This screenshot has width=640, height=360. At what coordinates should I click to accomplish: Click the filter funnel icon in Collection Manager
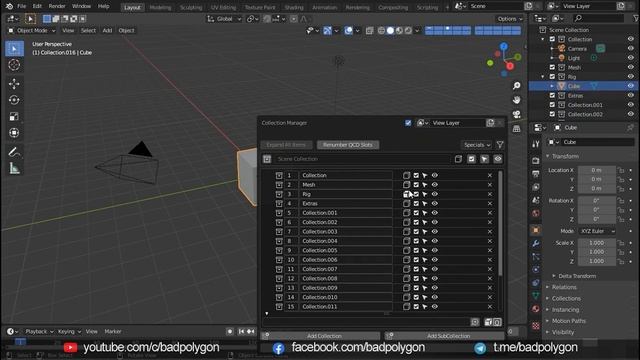point(500,145)
